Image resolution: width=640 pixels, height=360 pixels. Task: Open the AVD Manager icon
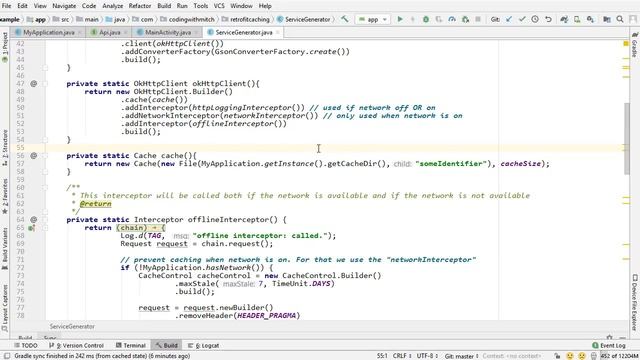tap(577, 19)
